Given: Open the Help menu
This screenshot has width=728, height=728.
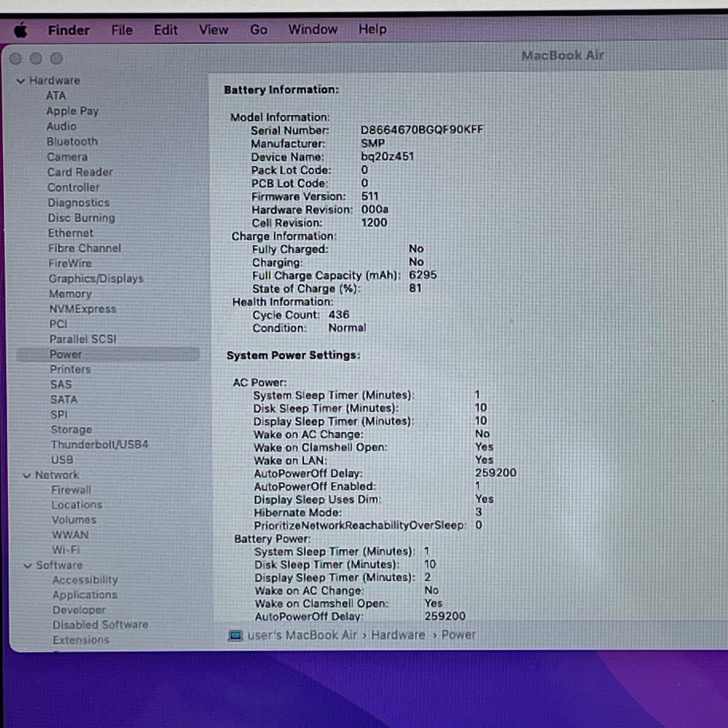Looking at the screenshot, I should [373, 29].
